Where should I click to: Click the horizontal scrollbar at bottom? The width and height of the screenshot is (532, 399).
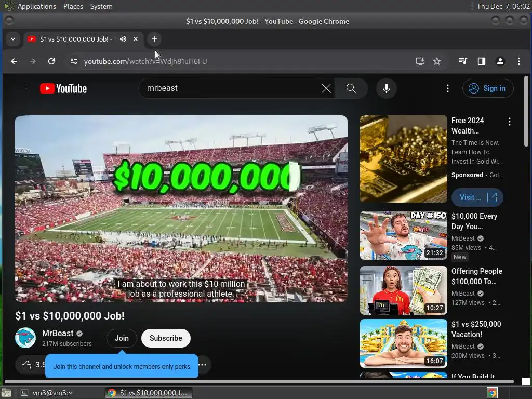point(259,382)
